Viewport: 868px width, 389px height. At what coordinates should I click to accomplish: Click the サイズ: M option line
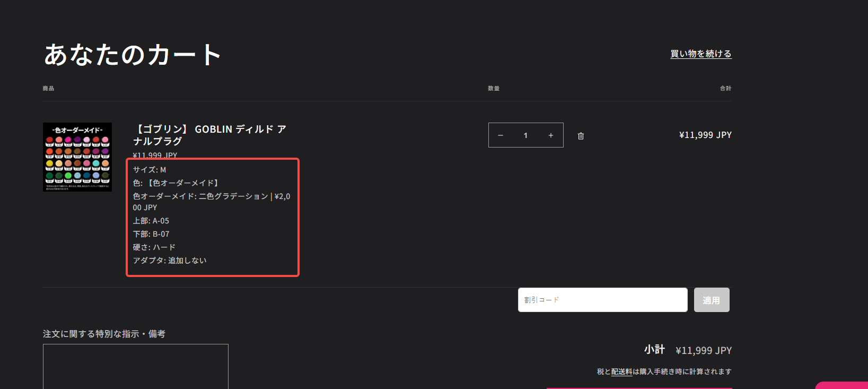click(150, 170)
